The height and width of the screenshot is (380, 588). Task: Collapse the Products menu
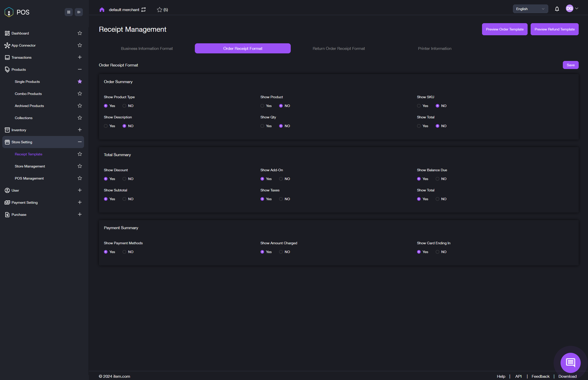click(x=80, y=69)
